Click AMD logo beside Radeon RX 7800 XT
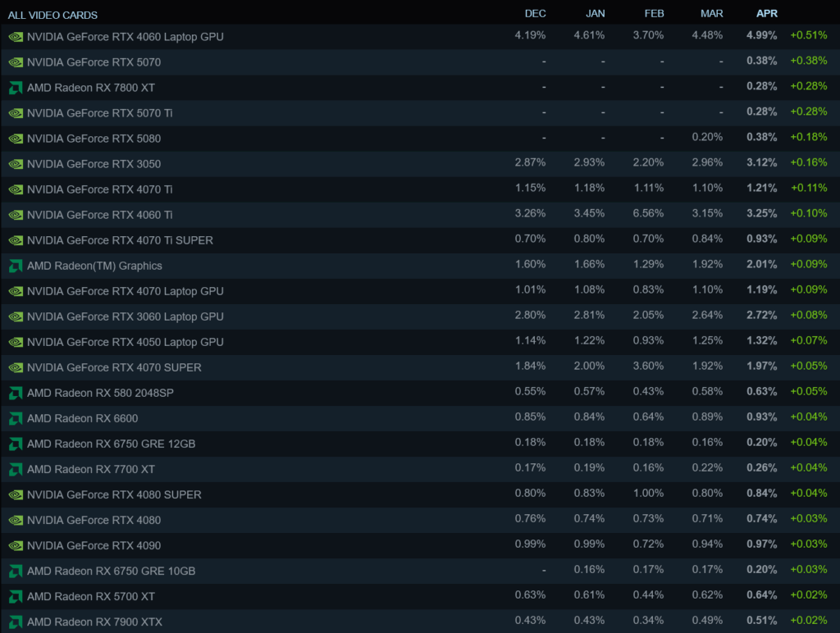The width and height of the screenshot is (840, 633). point(16,88)
